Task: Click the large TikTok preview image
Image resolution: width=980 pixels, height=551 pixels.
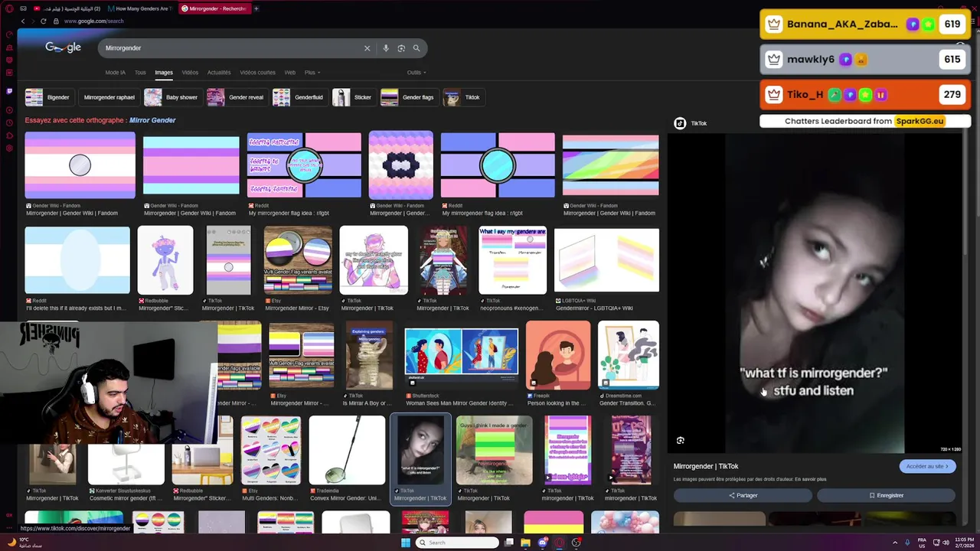Action: (x=815, y=294)
